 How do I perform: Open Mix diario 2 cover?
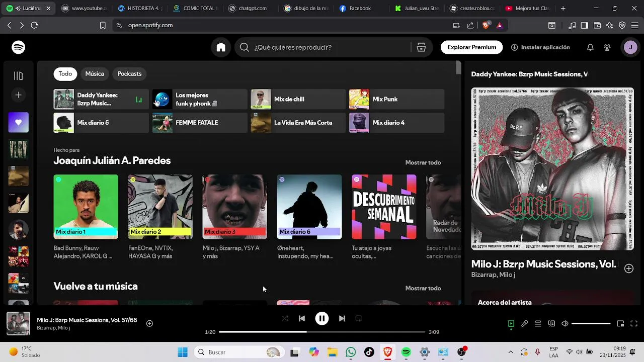[x=160, y=207]
